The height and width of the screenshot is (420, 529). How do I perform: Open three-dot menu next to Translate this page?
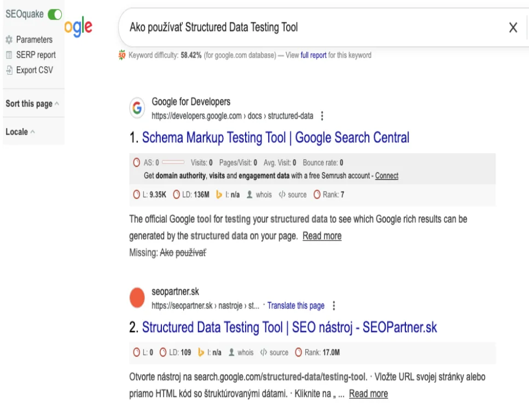point(334,306)
